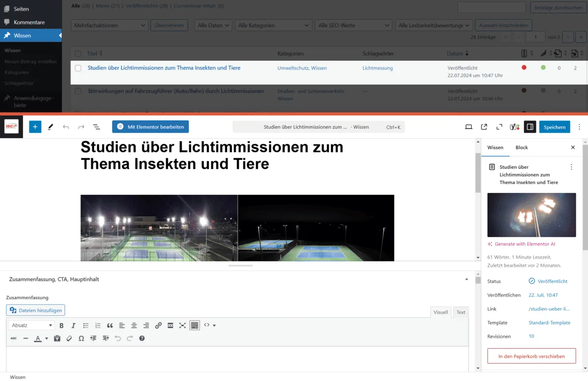Screen dimensions: 588x381
Task: Insert a bulleted list
Action: point(86,325)
